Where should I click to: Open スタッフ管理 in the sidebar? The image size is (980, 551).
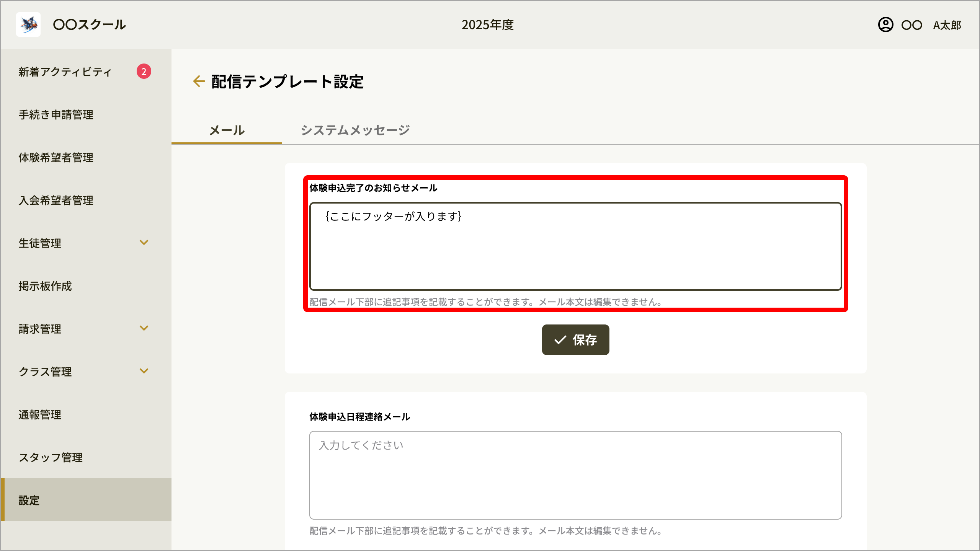(86, 457)
